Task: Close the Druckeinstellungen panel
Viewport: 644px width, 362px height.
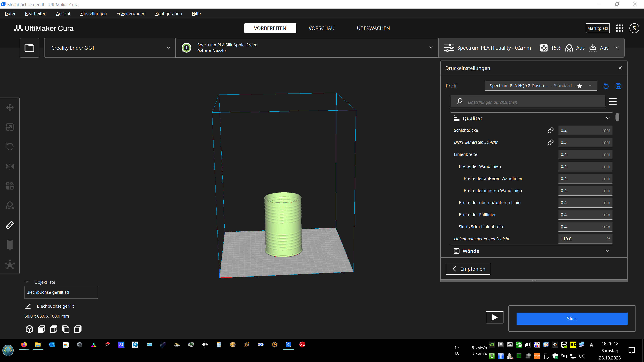Action: pyautogui.click(x=620, y=68)
